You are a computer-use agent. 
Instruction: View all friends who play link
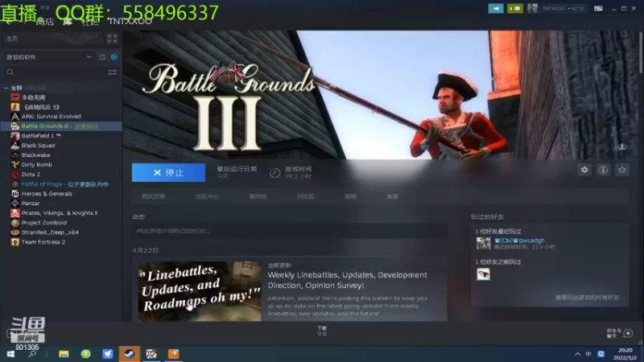click(587, 297)
